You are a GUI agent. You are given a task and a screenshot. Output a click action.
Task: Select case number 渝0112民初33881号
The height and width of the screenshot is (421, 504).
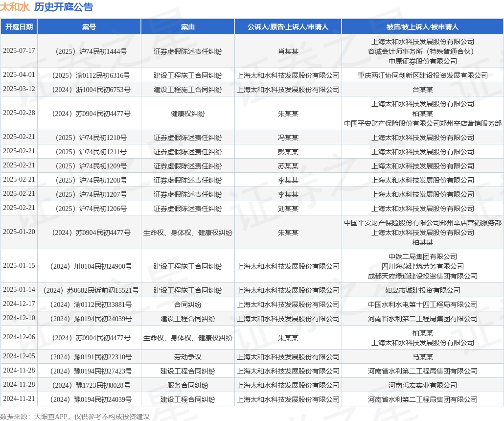[92, 304]
